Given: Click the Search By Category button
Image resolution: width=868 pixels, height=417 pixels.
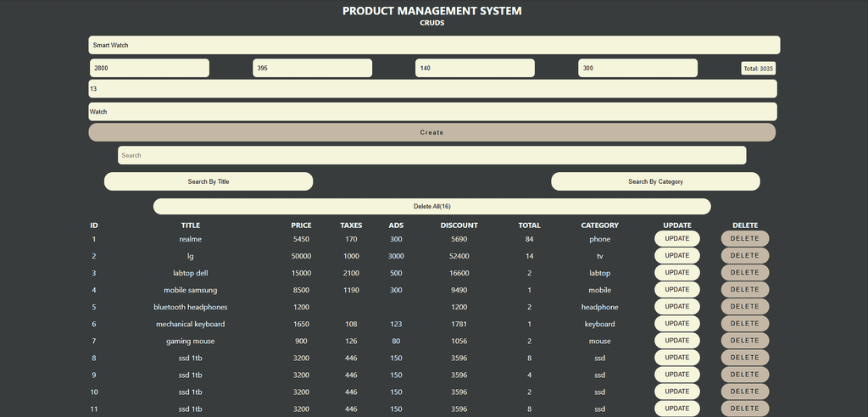Looking at the screenshot, I should tap(655, 181).
